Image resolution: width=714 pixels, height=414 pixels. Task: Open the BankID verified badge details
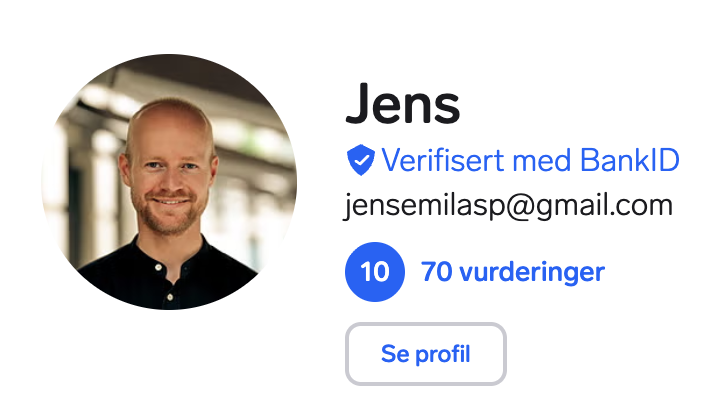pyautogui.click(x=513, y=160)
